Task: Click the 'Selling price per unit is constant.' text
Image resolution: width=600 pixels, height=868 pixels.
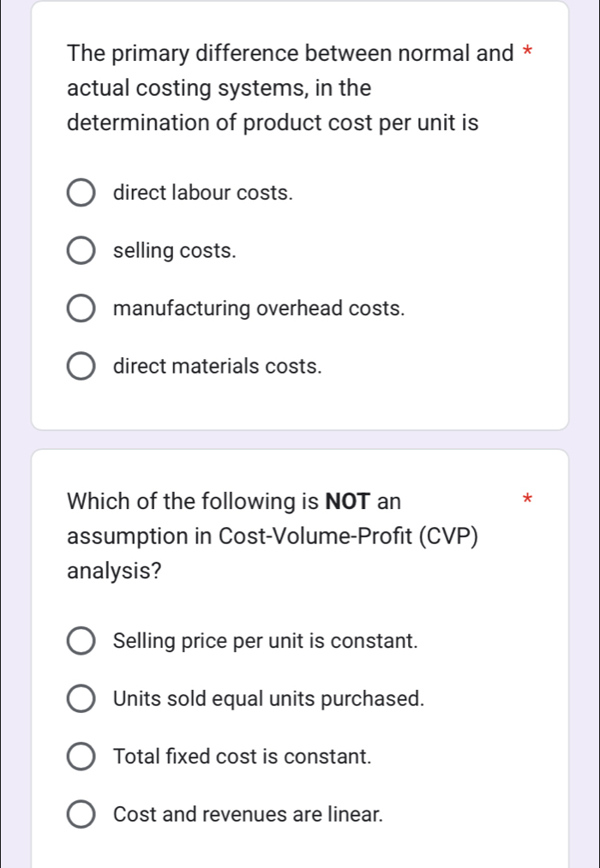Action: pos(266,642)
